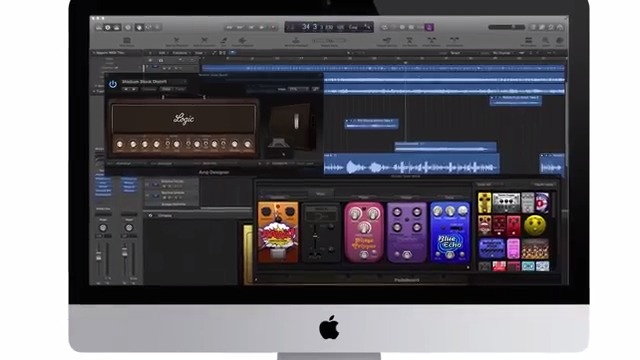The height and width of the screenshot is (360, 640).
Task: Click the Rewind transport button
Action: (229, 27)
